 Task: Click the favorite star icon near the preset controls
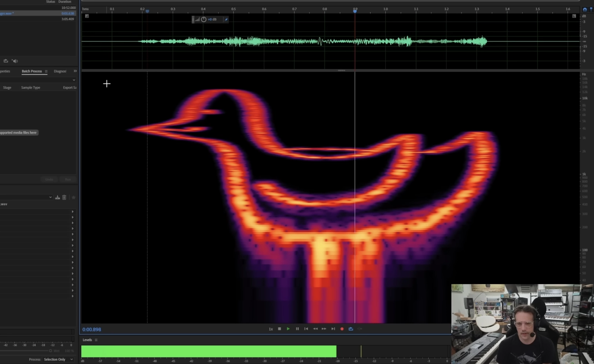(73, 197)
